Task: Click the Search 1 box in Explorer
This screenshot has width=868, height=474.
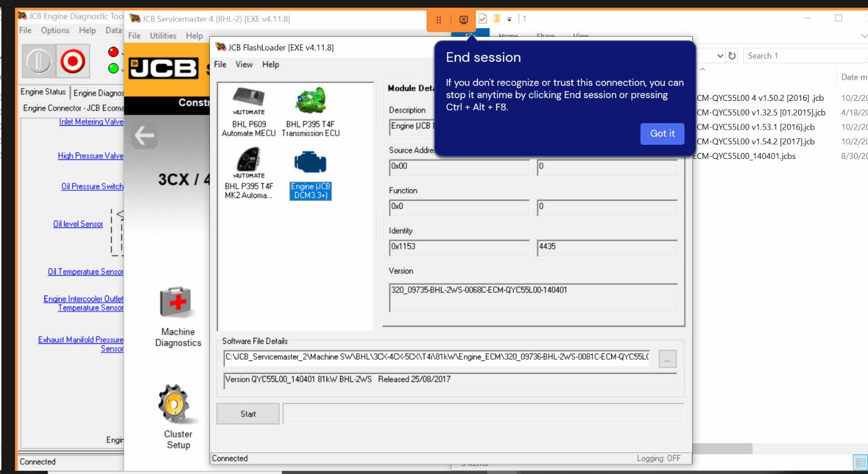Action: (x=806, y=56)
